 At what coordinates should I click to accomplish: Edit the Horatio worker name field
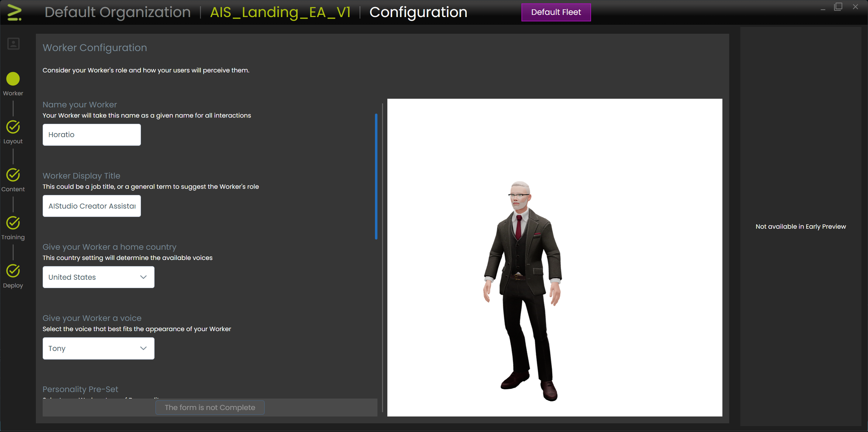click(92, 135)
